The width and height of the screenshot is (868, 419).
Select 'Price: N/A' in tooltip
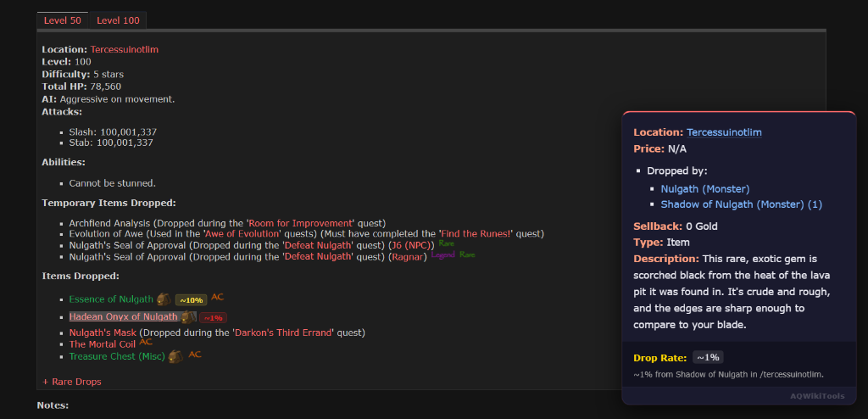659,149
